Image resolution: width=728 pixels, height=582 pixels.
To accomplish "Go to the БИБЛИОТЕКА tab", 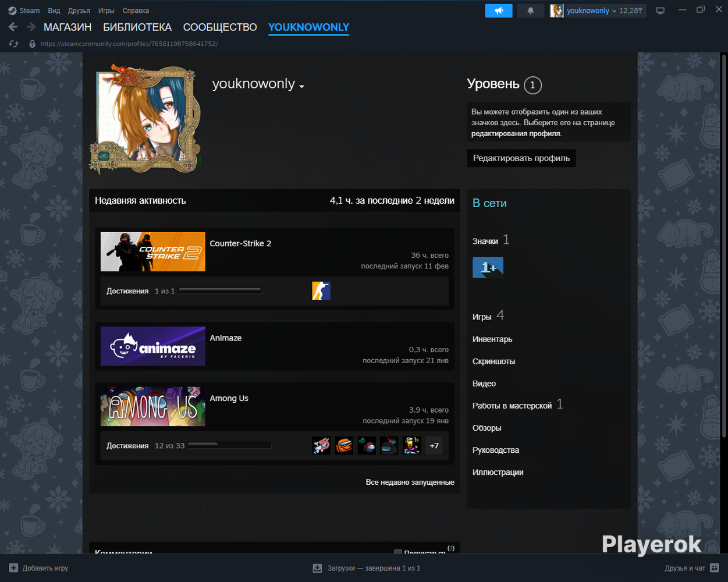I will click(x=137, y=27).
